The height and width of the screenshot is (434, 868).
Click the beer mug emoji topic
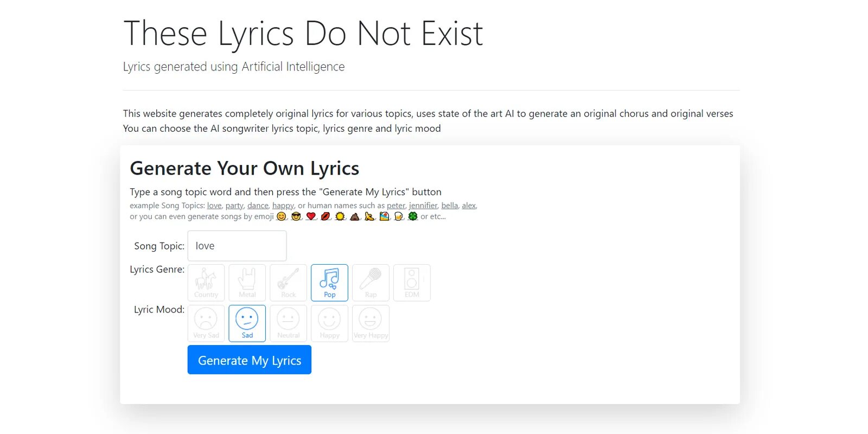point(399,216)
